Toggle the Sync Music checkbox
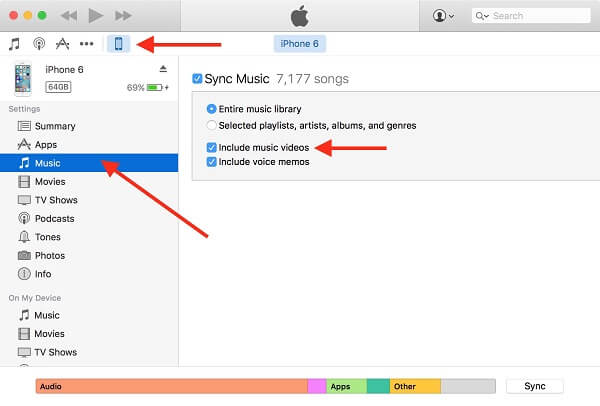The image size is (600, 406). tap(197, 79)
